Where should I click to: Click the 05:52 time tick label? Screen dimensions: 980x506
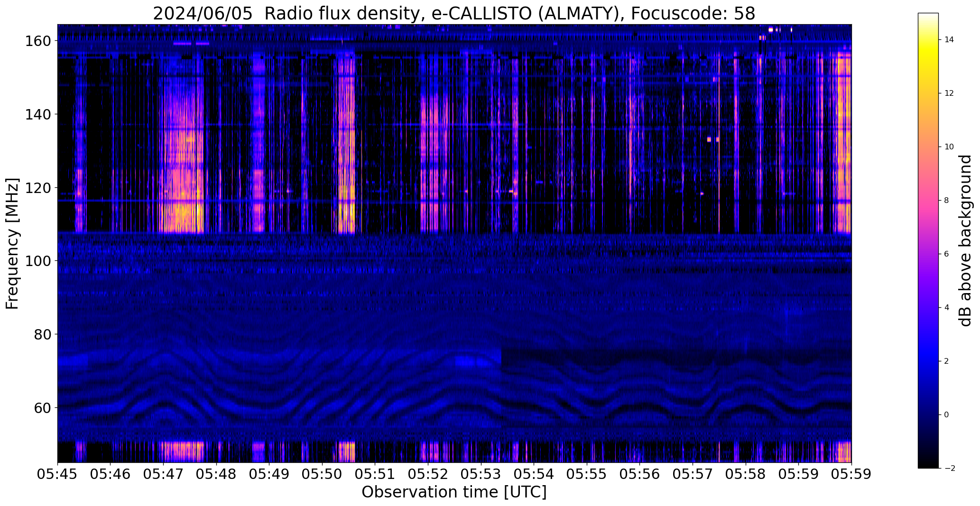(428, 475)
